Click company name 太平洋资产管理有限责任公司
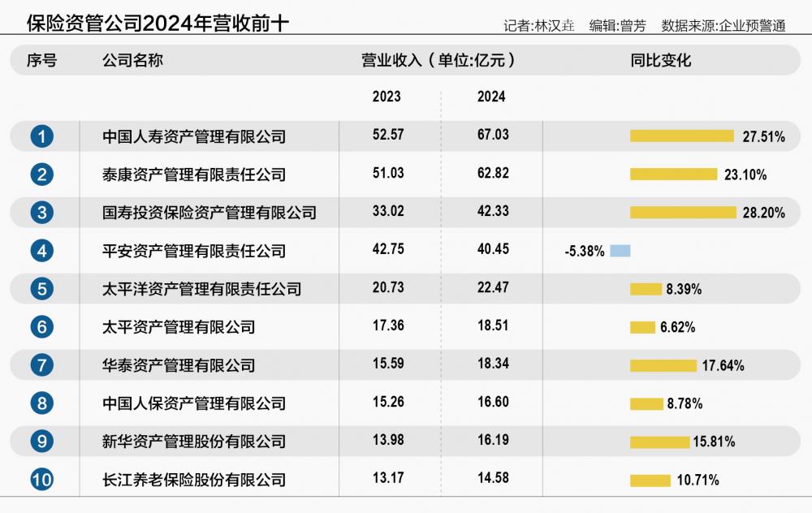812x513 pixels. pyautogui.click(x=202, y=289)
